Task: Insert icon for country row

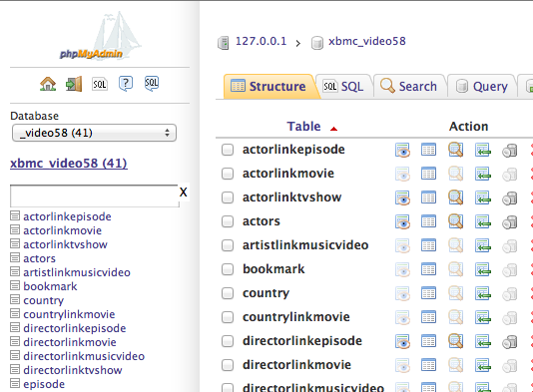Action: 483,293
